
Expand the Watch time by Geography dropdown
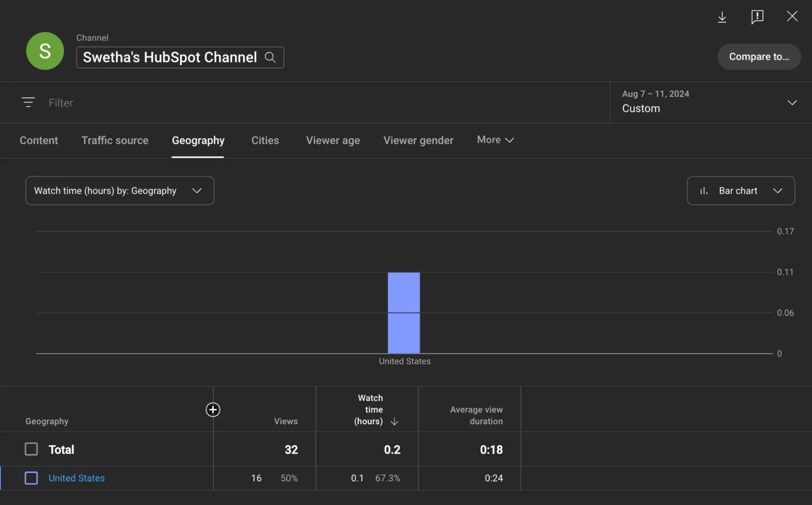(x=119, y=190)
